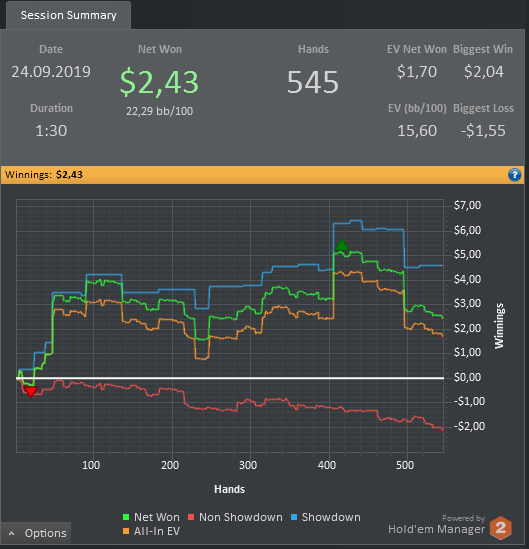Click the 545 hands count
Viewport: 529px width, 549px height.
pos(313,82)
